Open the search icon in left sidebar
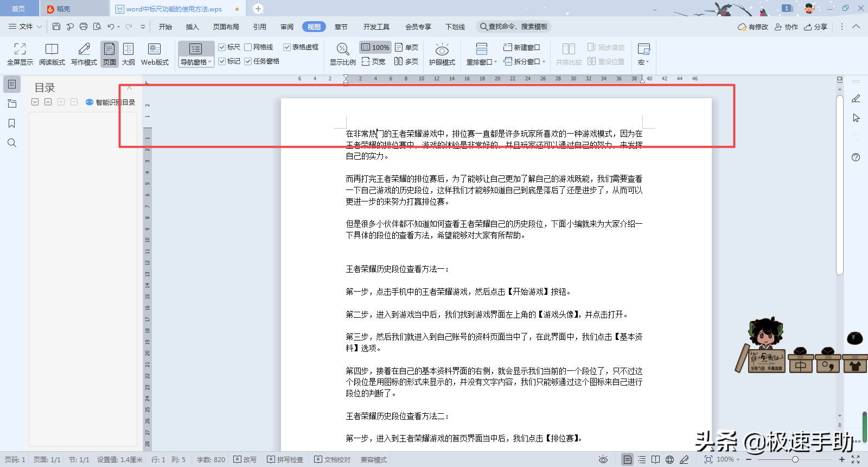This screenshot has width=868, height=467. [12, 143]
